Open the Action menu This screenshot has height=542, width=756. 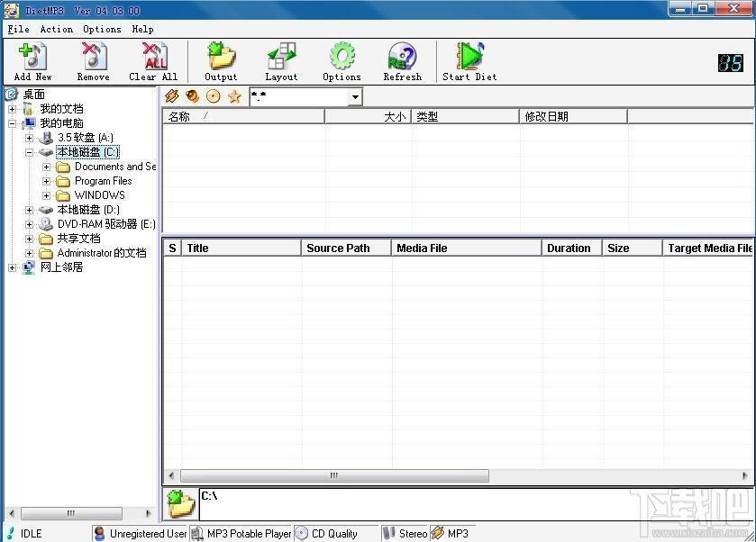57,29
